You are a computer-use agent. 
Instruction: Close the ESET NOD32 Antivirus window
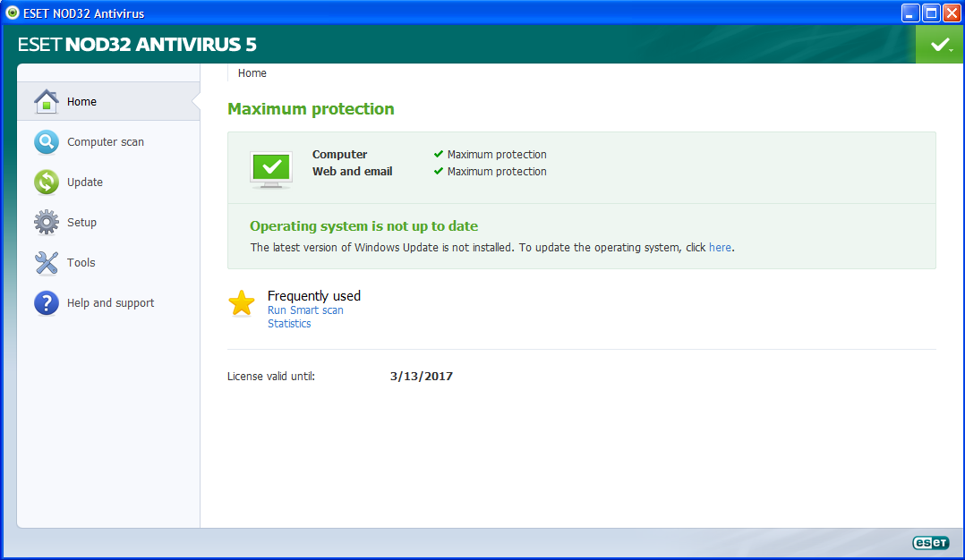click(952, 13)
